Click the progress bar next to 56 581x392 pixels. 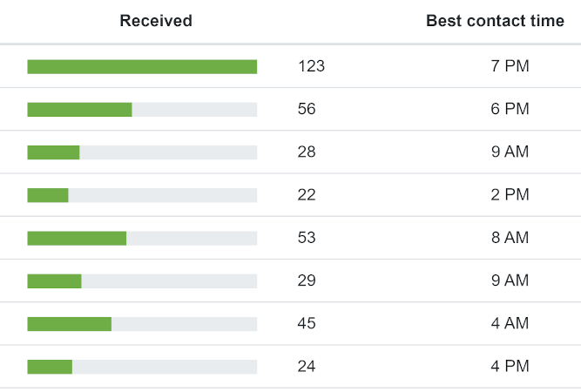142,109
